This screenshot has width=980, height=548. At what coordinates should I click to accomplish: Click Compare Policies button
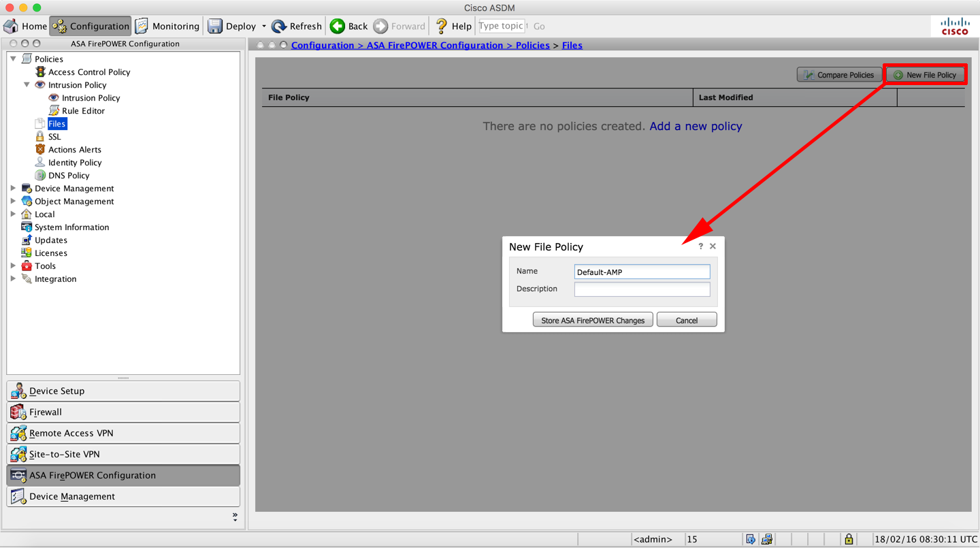point(838,75)
